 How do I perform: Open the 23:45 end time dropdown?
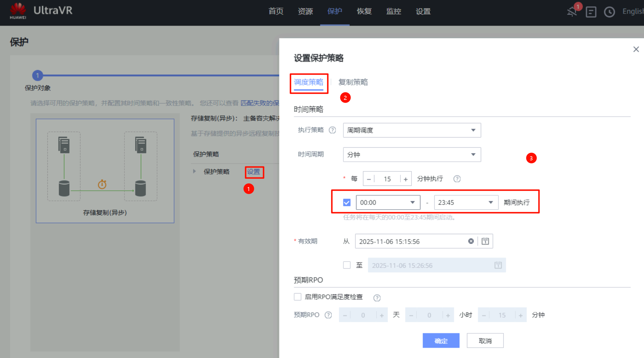[x=466, y=202]
